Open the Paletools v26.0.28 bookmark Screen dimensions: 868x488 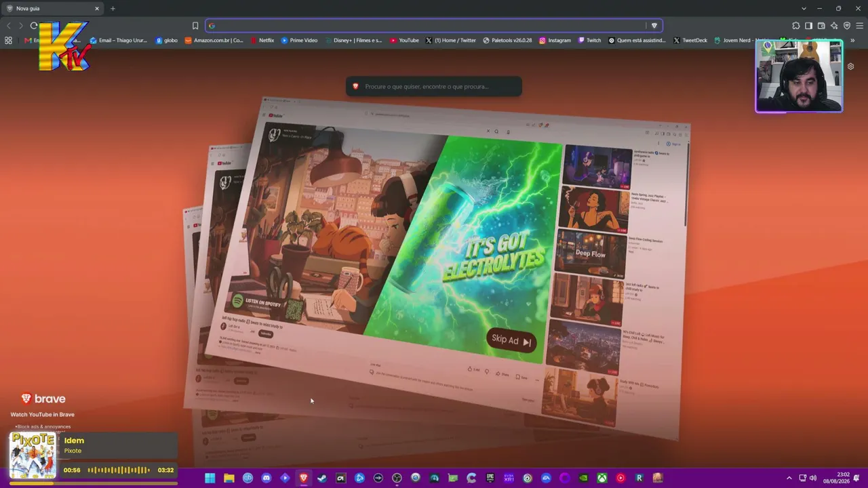click(507, 40)
